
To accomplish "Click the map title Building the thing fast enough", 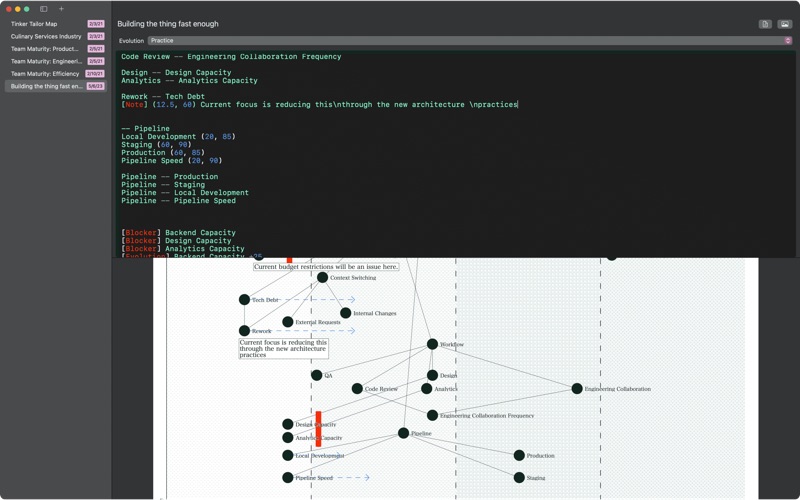I will (168, 24).
